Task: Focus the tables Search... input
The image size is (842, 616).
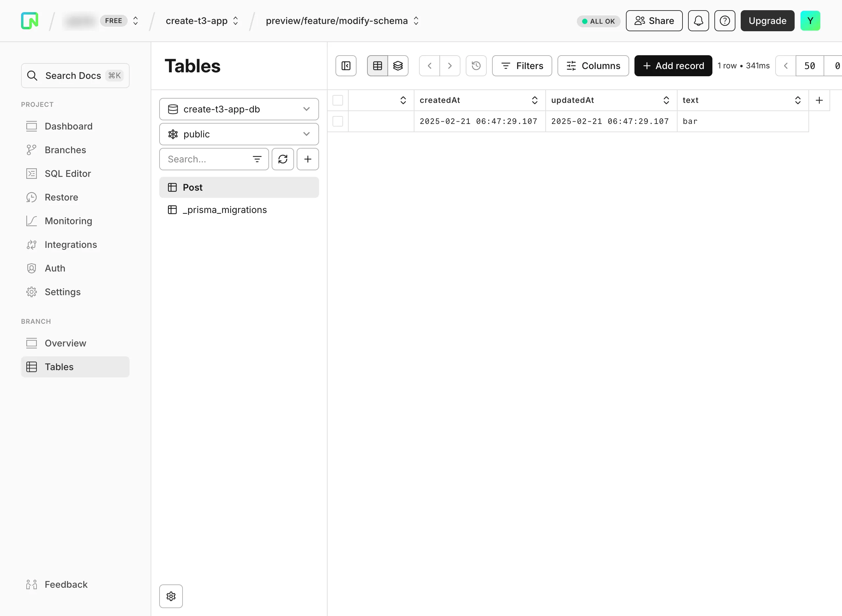Action: click(214, 159)
